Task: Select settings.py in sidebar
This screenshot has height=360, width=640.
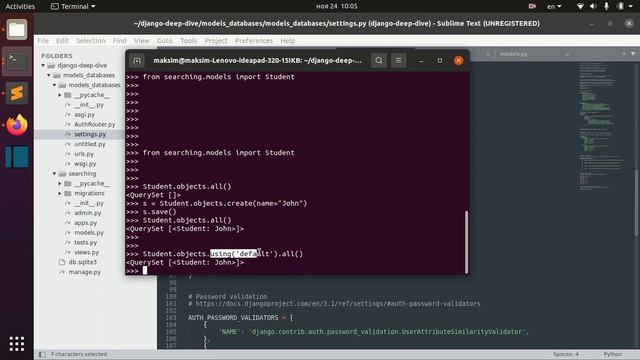Action: (90, 134)
